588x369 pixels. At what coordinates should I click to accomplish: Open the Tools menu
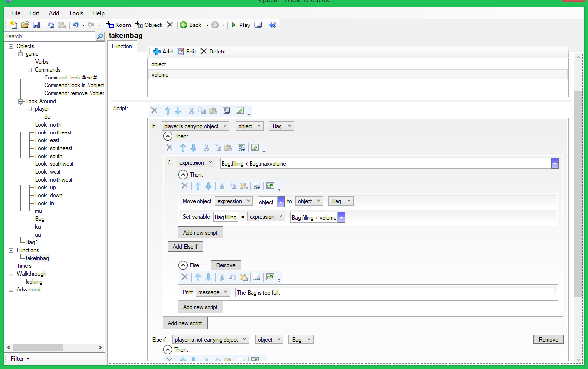[76, 13]
